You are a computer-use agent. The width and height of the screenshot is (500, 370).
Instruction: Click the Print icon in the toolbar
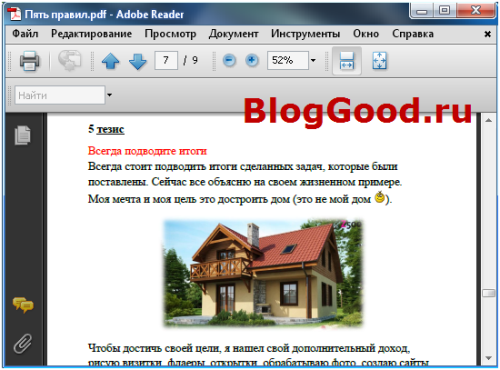[29, 61]
